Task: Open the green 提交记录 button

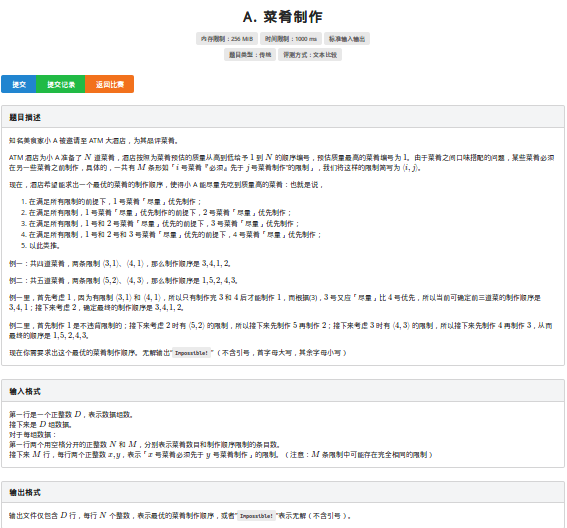Action: (61, 84)
